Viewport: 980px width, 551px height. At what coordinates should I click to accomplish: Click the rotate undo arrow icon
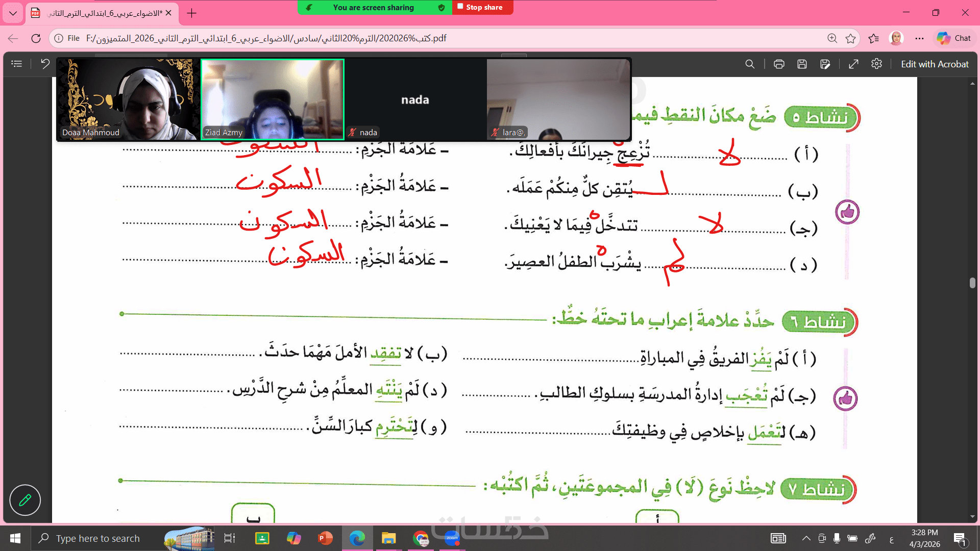[x=45, y=64]
